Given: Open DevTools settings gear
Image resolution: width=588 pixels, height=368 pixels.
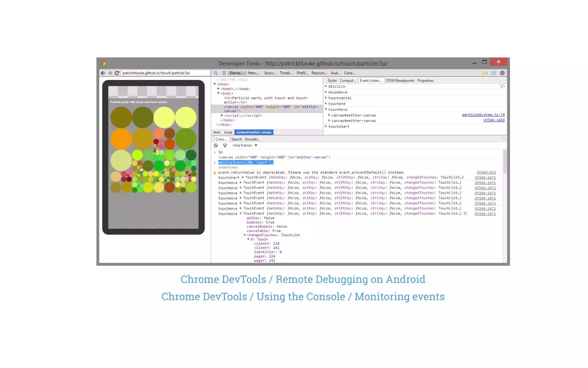Looking at the screenshot, I should pyautogui.click(x=502, y=73).
